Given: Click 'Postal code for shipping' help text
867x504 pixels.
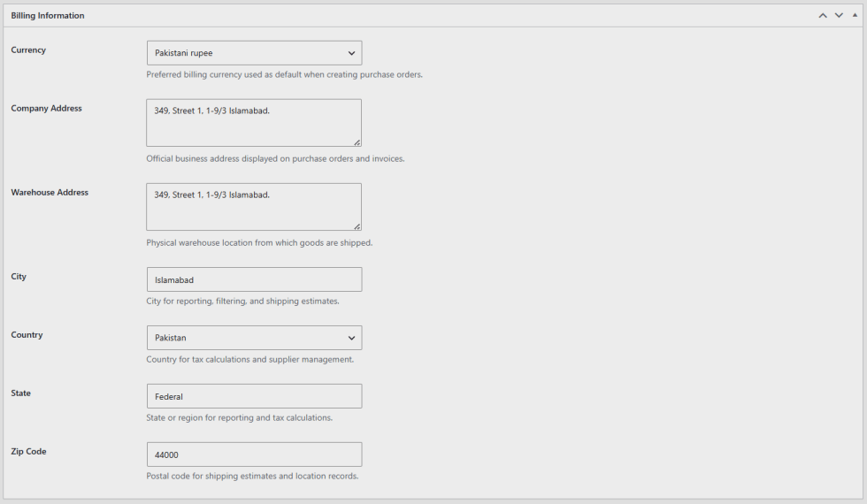Looking at the screenshot, I should coord(253,476).
